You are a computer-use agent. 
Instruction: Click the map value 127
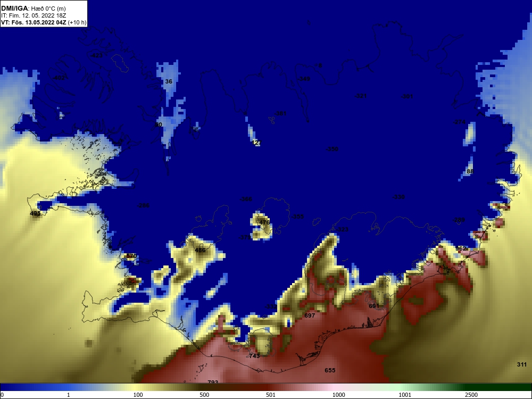257,143
